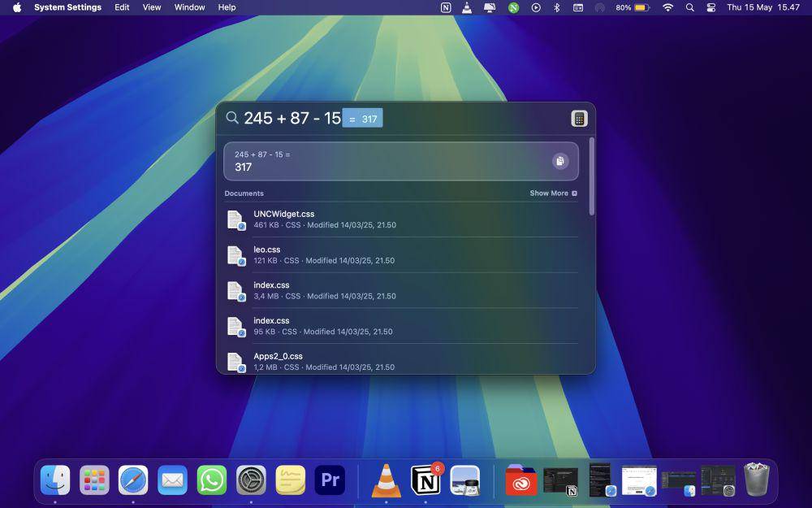Click the Spotlight search menu bar icon

[x=689, y=7]
